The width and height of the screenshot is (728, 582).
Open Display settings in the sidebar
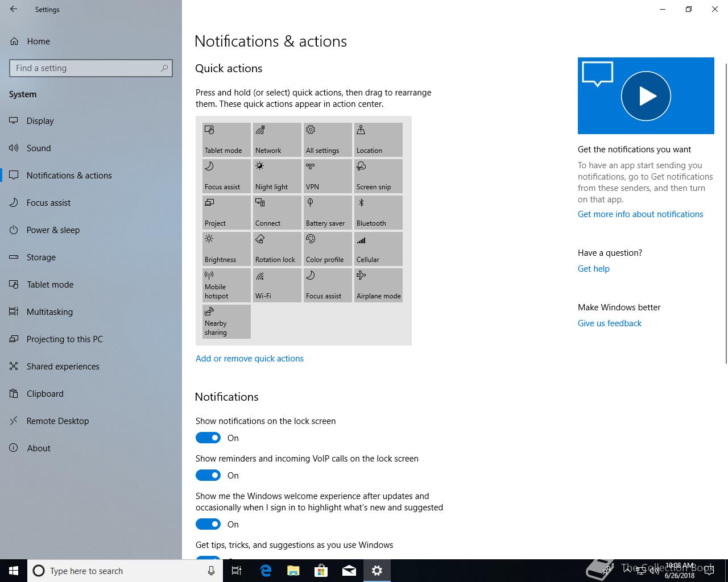point(91,120)
